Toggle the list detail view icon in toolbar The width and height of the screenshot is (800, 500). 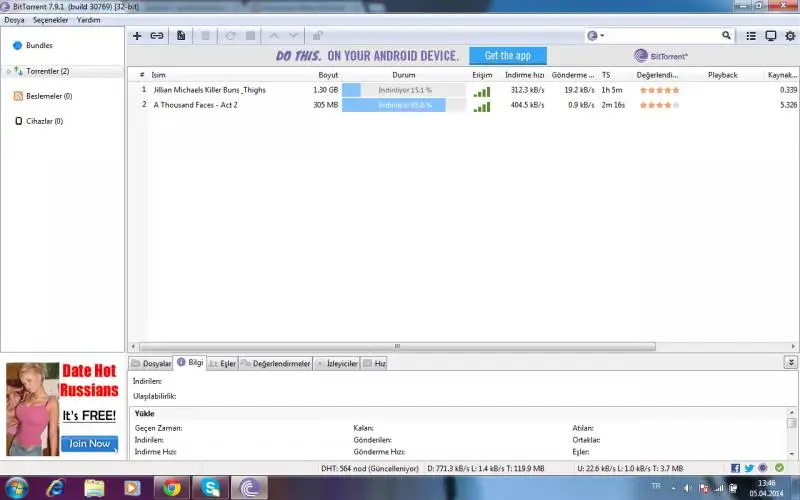tap(751, 36)
